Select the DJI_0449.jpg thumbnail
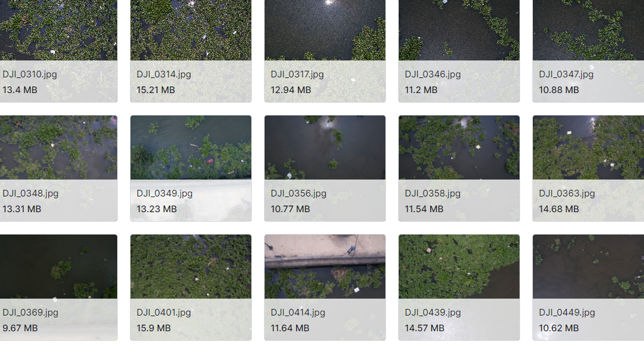This screenshot has width=644, height=350. pyautogui.click(x=588, y=288)
